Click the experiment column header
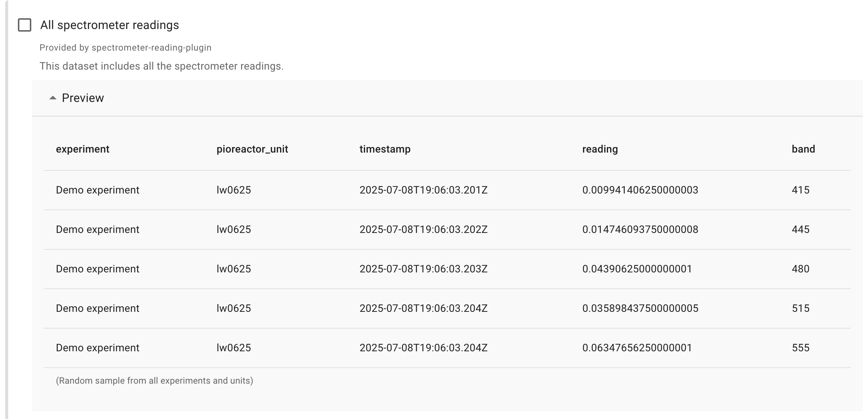Screen dimensions: 868x419 point(83,149)
